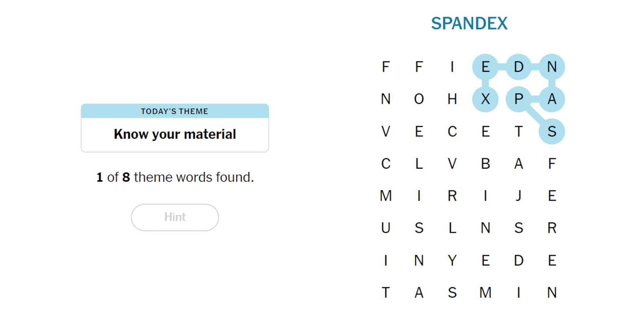Select the letter U tile
644x322 pixels.
point(386,228)
